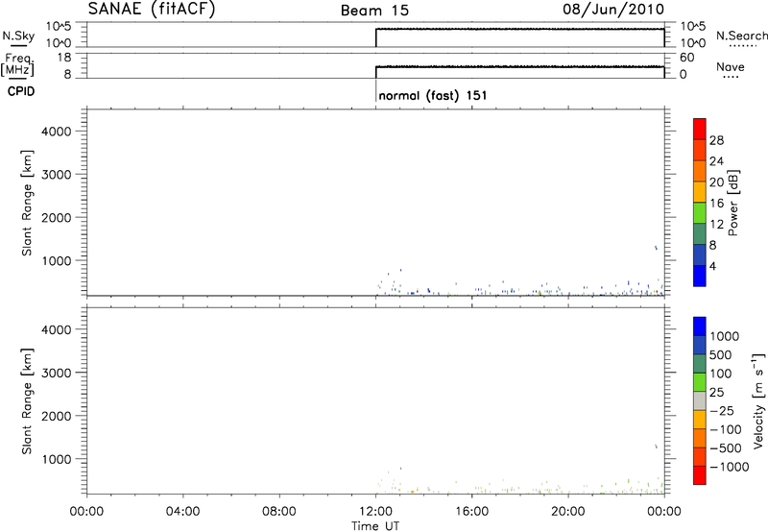Click the 2000 tick label in velocity panel
The image size is (768, 532).
click(x=57, y=416)
